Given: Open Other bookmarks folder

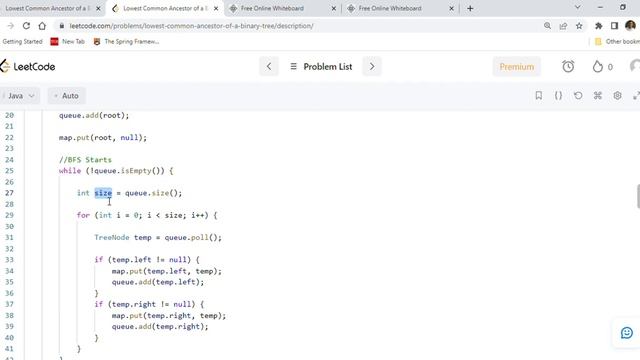Looking at the screenshot, I should [617, 42].
